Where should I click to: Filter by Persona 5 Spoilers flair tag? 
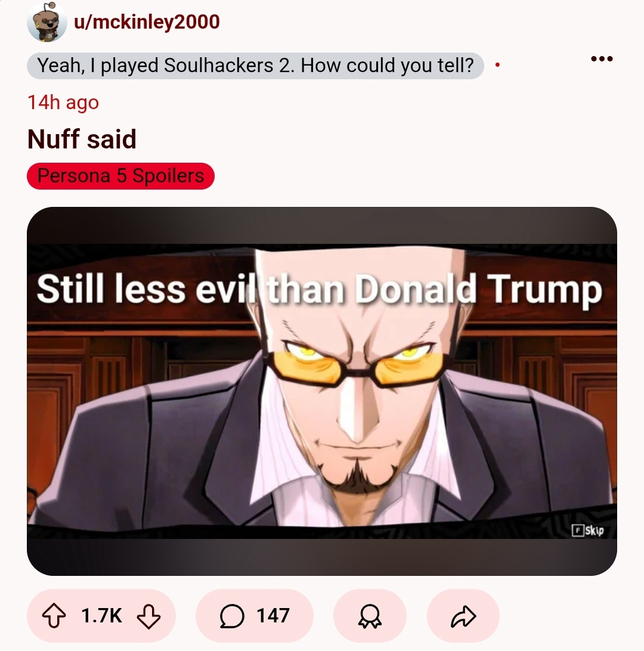[x=120, y=176]
